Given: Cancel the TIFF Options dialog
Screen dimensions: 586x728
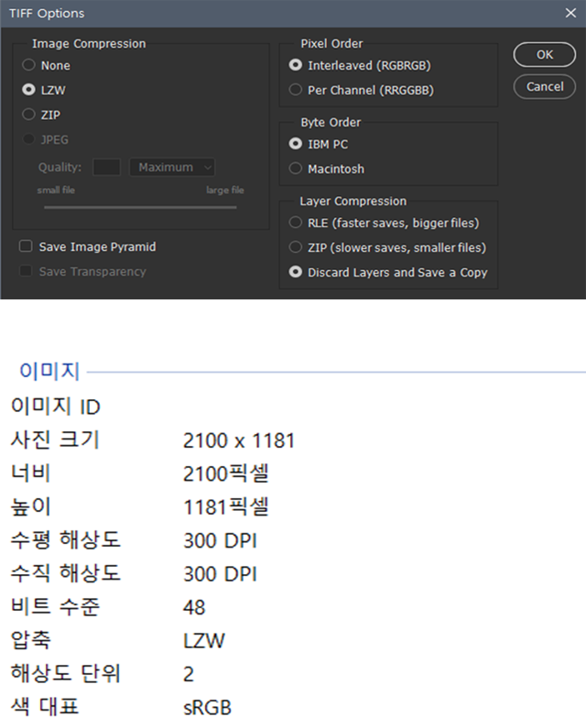Looking at the screenshot, I should (x=544, y=87).
